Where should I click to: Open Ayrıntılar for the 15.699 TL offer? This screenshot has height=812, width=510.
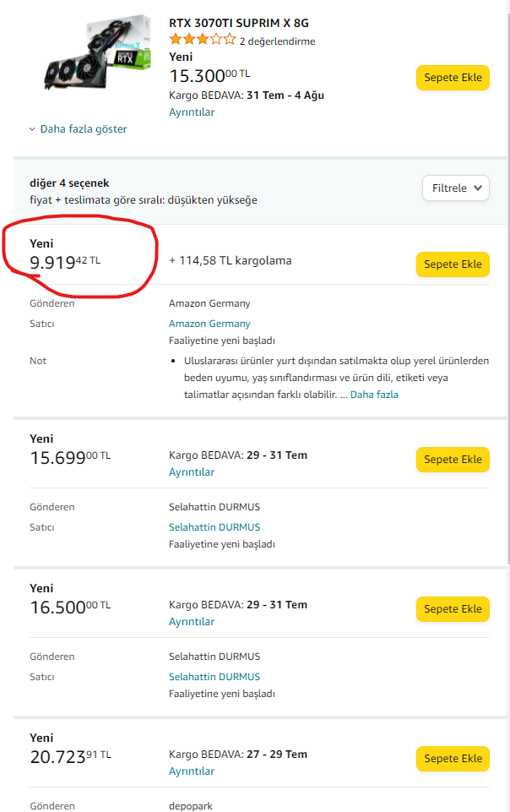(192, 472)
